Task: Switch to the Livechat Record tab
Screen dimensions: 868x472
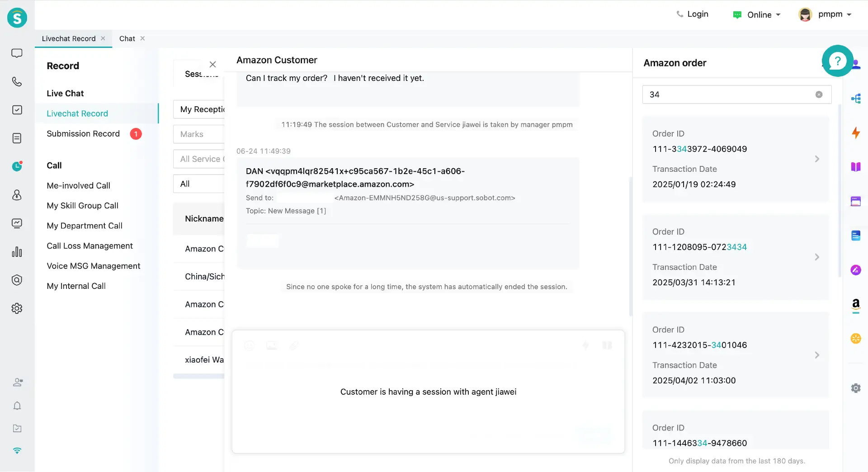Action: click(69, 38)
